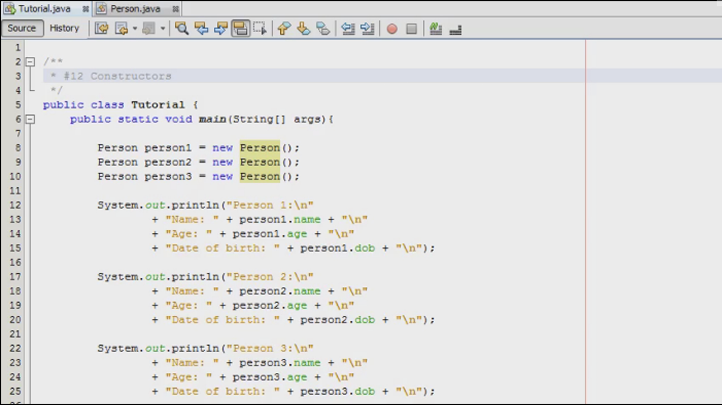
Task: Click variable 'person1' on line 8
Action: [168, 148]
